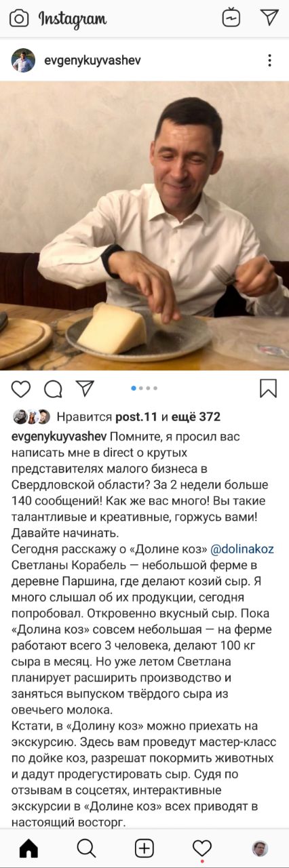Open the Activity heart tab at the bottom

coord(202,848)
